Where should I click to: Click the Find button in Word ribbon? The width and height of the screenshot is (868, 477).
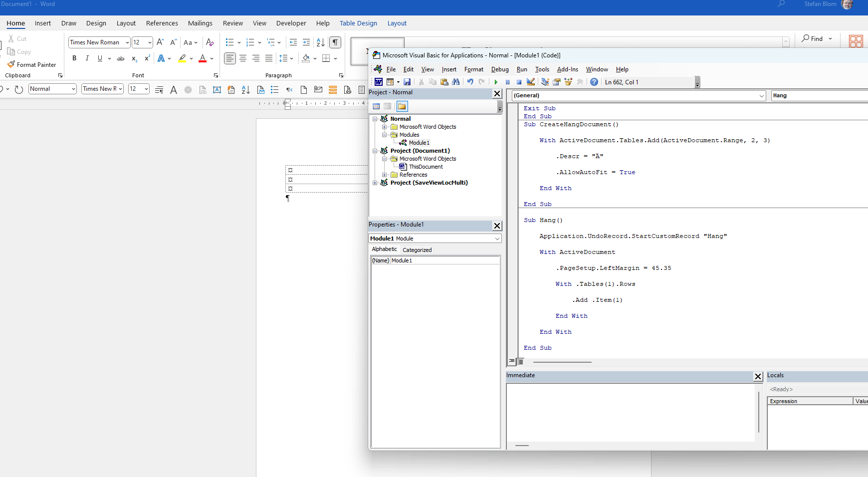pyautogui.click(x=813, y=39)
